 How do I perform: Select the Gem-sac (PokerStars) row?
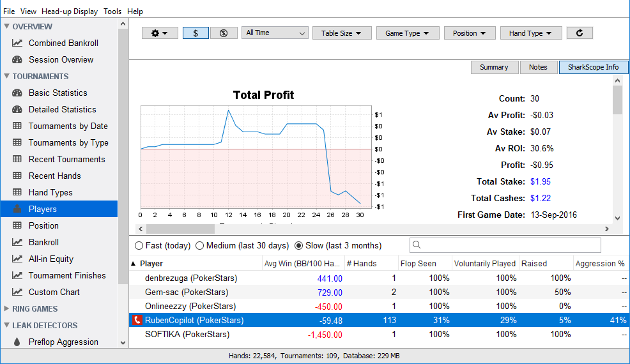click(379, 292)
